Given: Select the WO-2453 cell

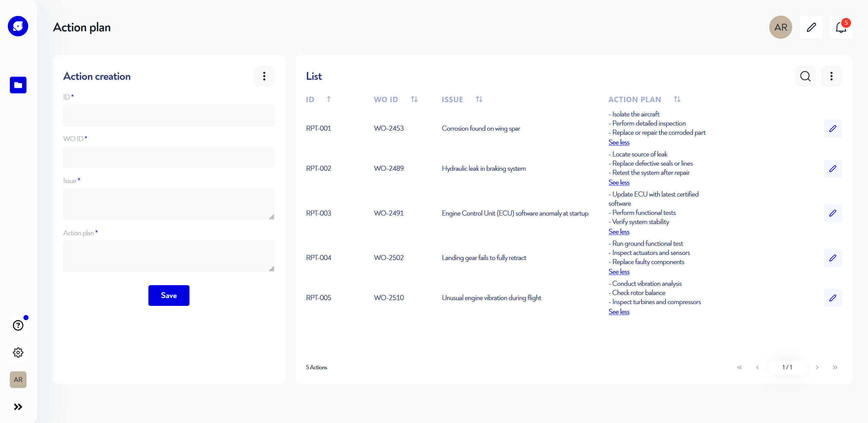Looking at the screenshot, I should click(x=389, y=128).
